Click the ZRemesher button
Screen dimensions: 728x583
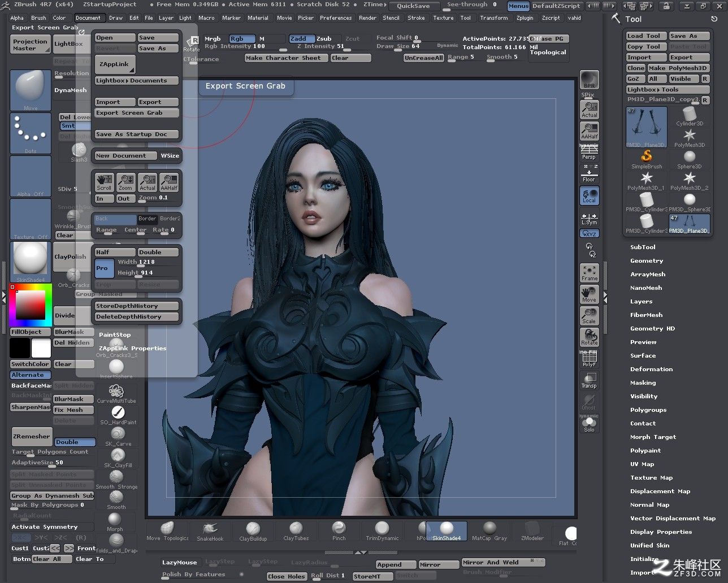tap(32, 436)
